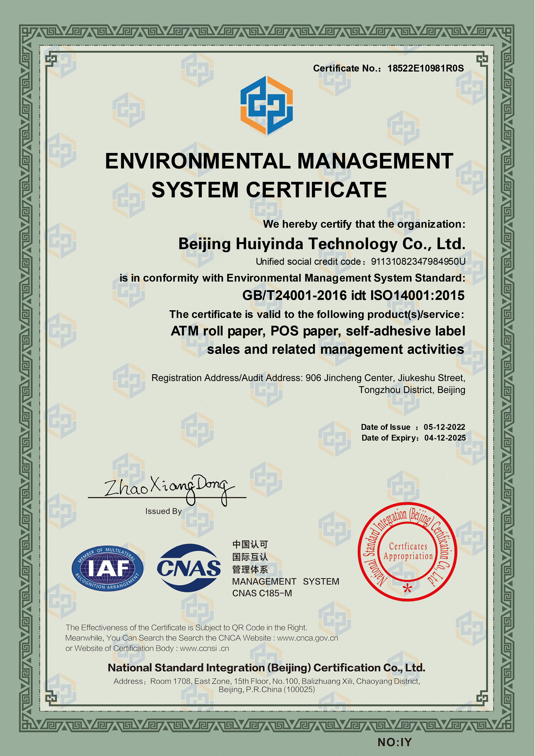Image resolution: width=535 pixels, height=756 pixels.
Task: Select Date of Expiry 04-12-2025
Action: coord(445,438)
